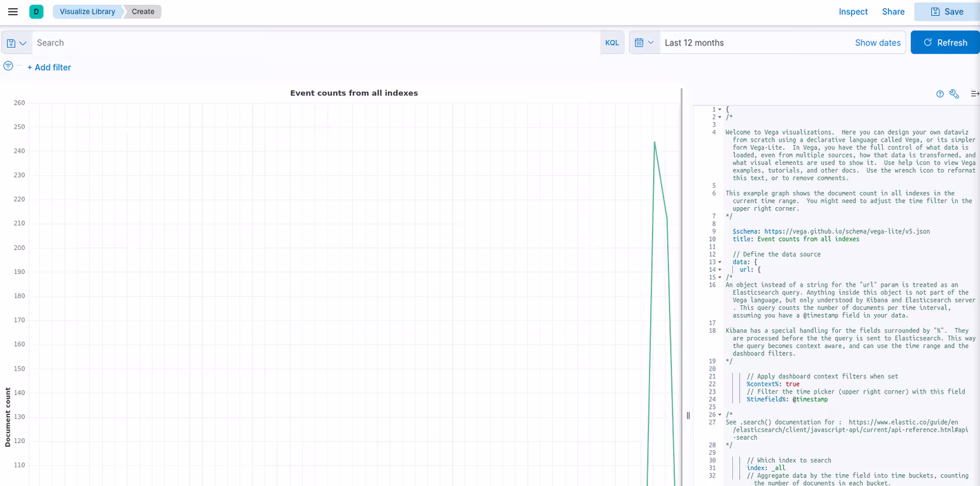
Task: Fold code at editor line 1
Action: coord(720,110)
